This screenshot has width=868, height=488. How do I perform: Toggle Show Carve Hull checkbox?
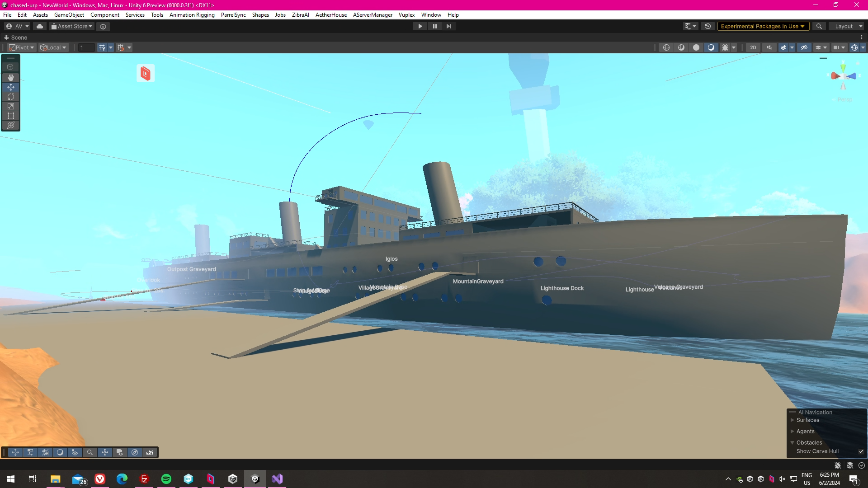tap(861, 451)
